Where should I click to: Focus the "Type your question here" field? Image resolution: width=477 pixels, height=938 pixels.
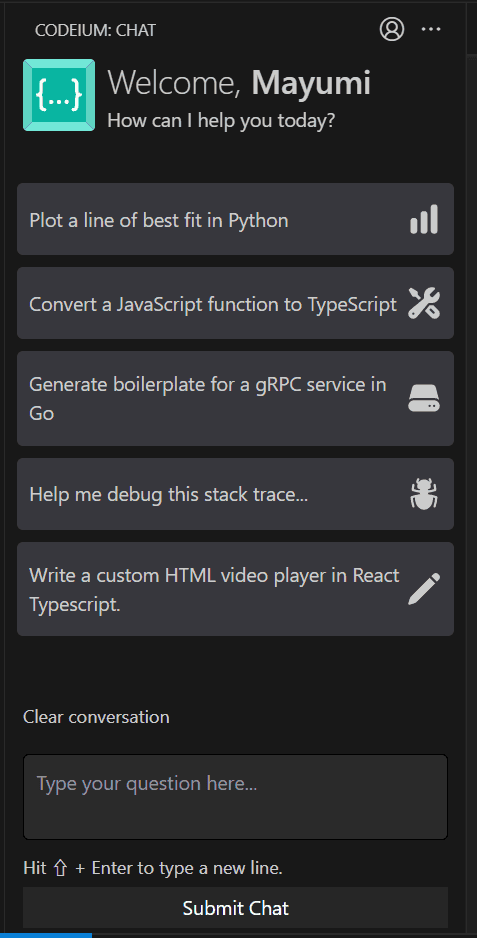point(235,797)
